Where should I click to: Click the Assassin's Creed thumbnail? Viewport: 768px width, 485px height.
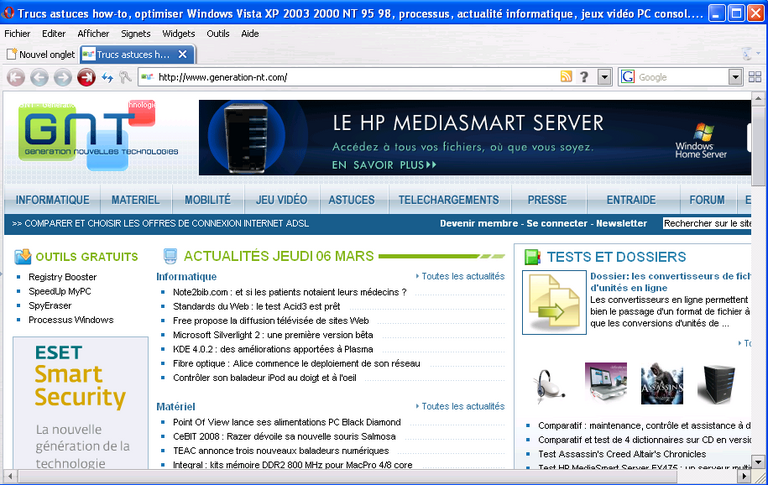click(x=662, y=384)
